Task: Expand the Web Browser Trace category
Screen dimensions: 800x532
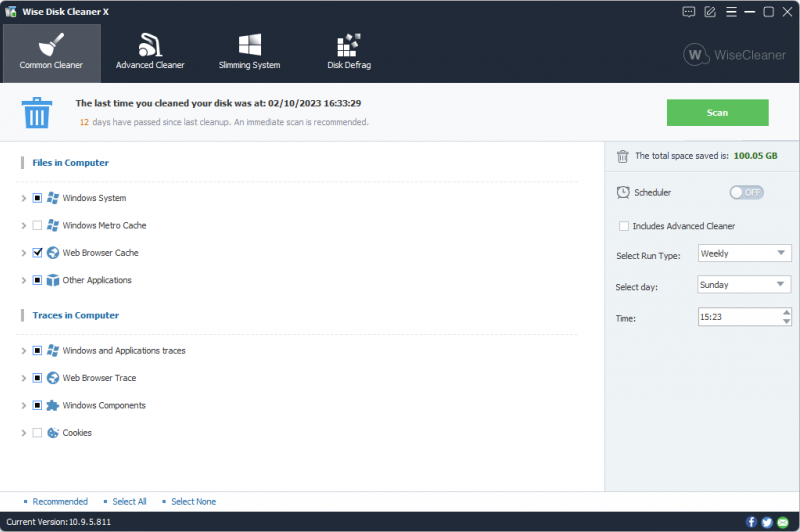Action: click(23, 378)
